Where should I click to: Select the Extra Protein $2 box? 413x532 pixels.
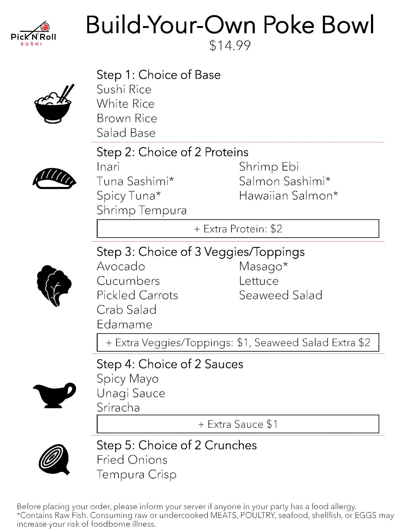pos(238,229)
